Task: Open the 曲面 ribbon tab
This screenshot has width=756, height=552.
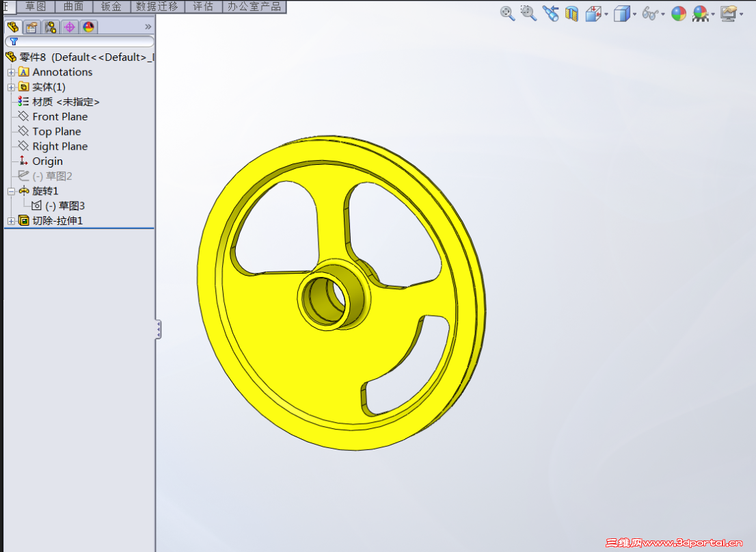Action: coord(73,6)
